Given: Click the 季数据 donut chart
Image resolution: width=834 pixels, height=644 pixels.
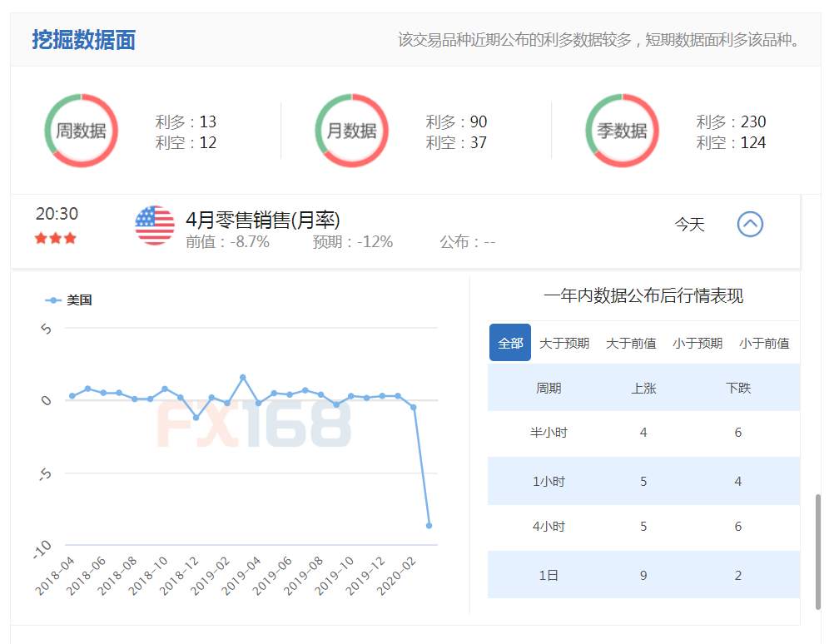Looking at the screenshot, I should click(x=623, y=131).
